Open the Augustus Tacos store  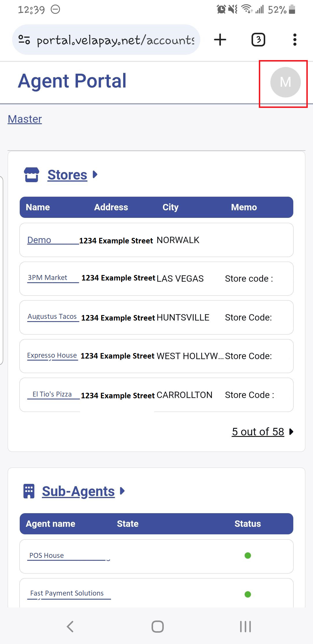tap(52, 316)
